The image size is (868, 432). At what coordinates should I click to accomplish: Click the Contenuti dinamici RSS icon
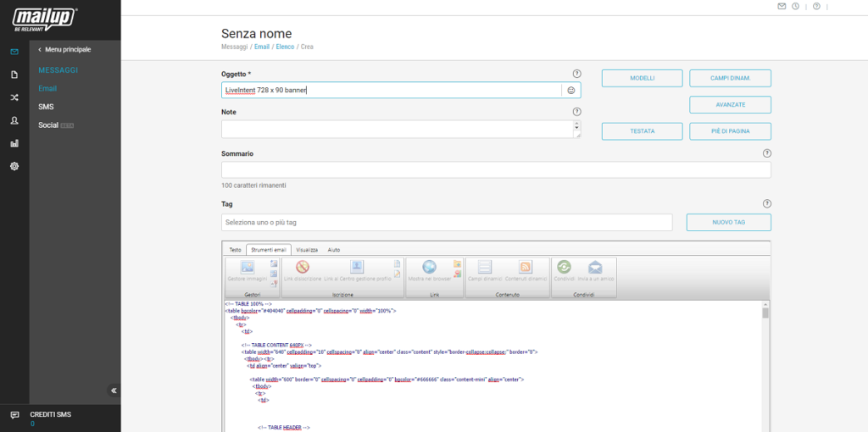point(525,269)
